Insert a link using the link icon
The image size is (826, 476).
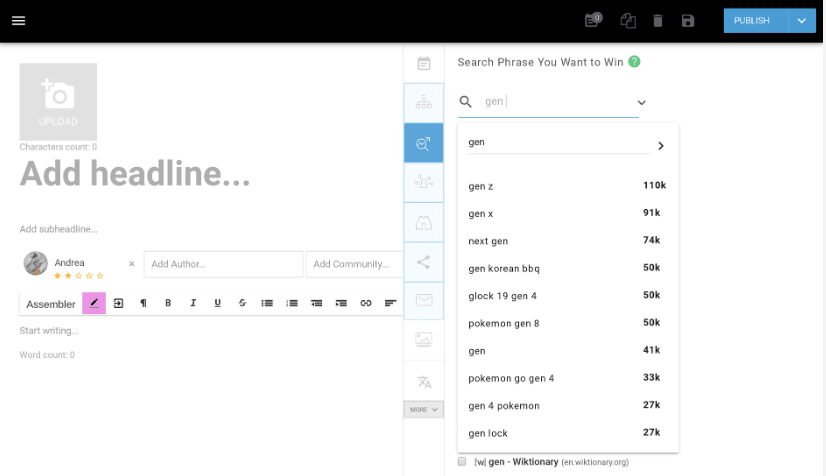tap(366, 303)
